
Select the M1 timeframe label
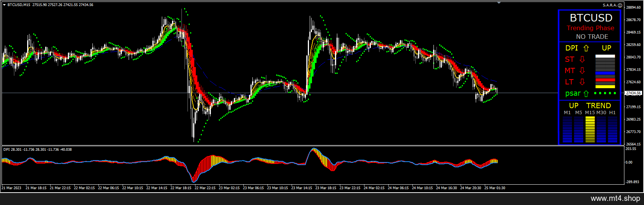(567, 113)
